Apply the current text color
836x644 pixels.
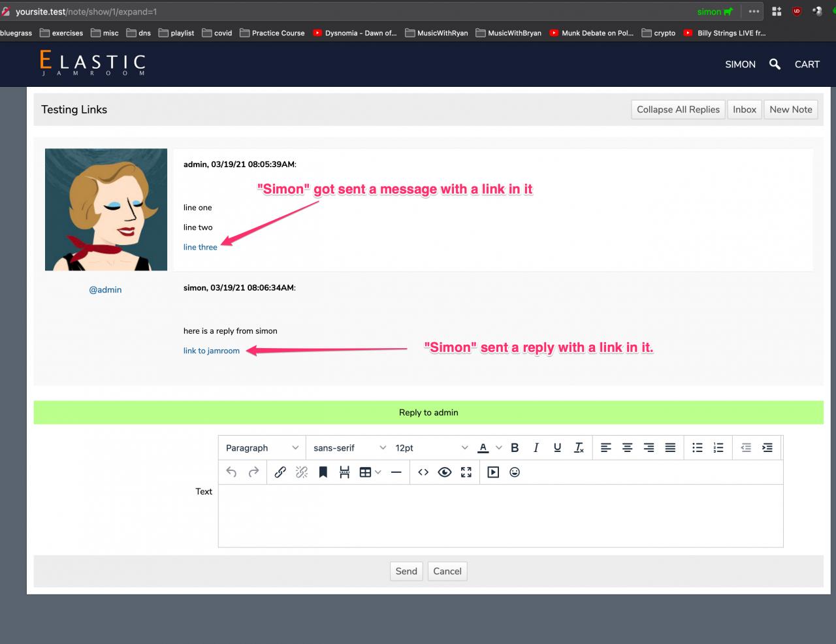pyautogui.click(x=483, y=448)
